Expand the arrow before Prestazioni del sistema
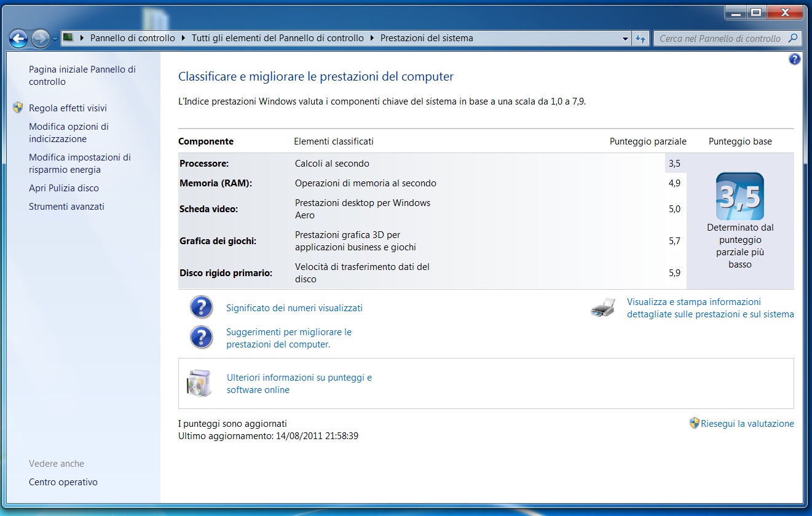 point(372,38)
